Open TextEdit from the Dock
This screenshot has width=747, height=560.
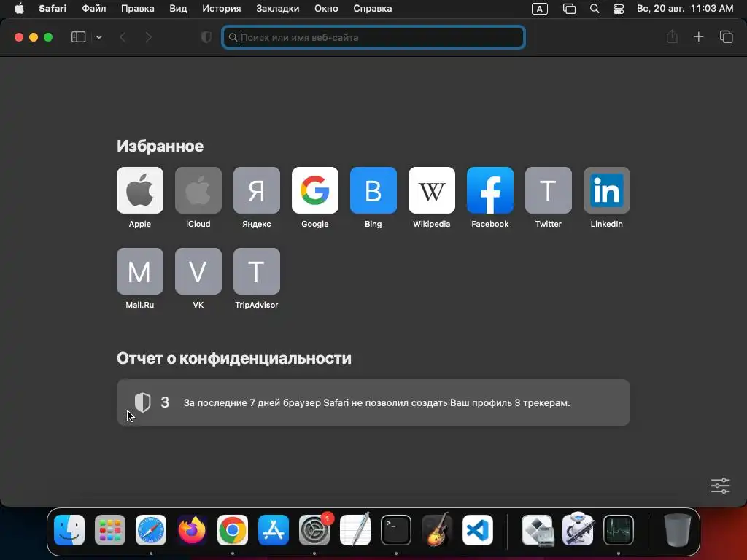tap(355, 529)
